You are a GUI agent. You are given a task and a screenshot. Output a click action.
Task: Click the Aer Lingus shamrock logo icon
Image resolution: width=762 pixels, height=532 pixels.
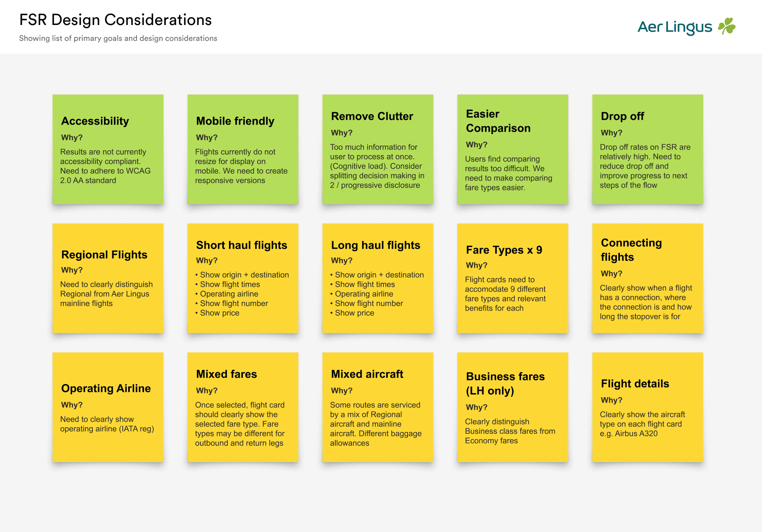(727, 26)
